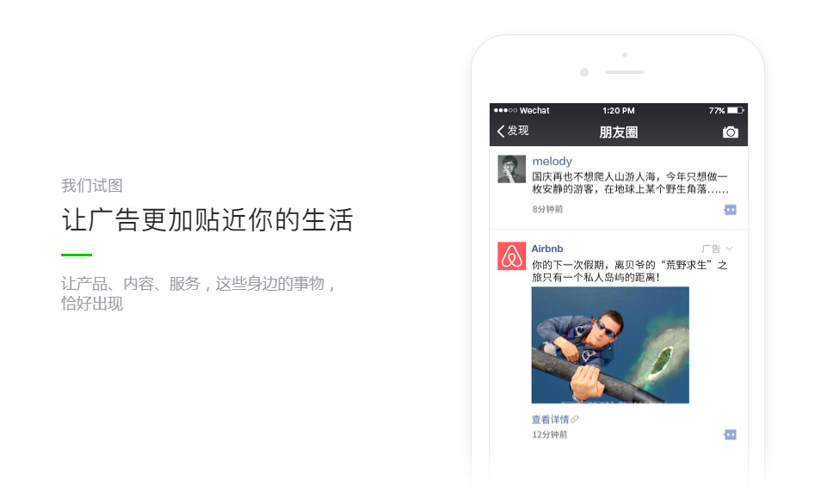Click the 让广告更加贴近你的生活 headline

pyautogui.click(x=207, y=220)
